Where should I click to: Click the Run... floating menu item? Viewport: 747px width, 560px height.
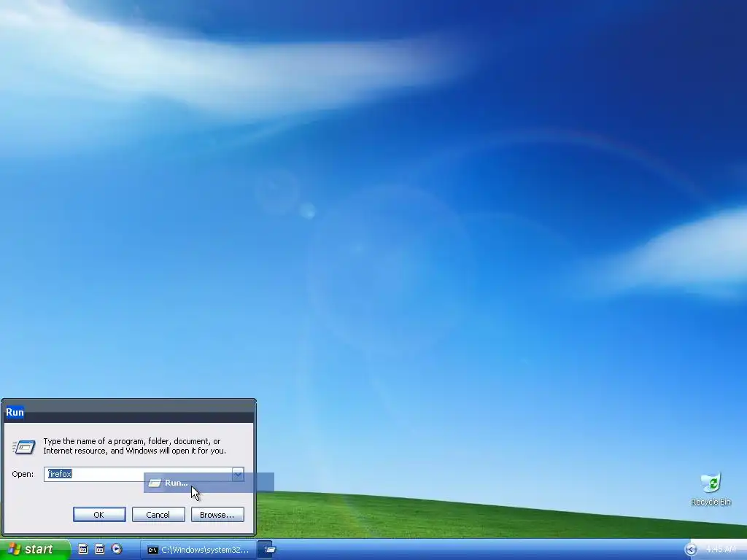coord(209,483)
